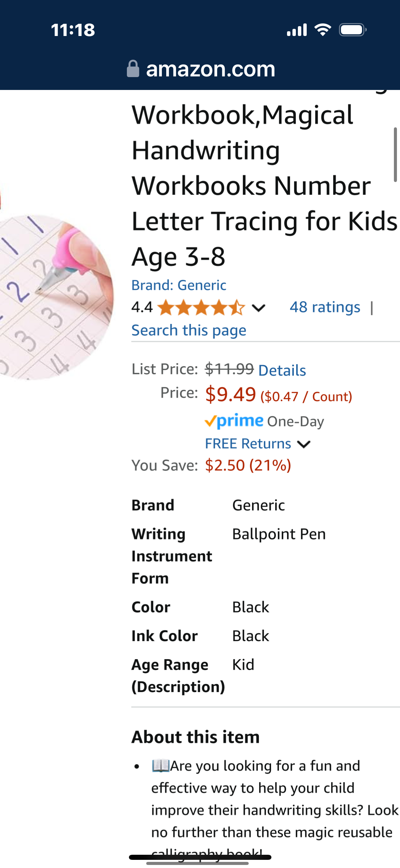
Task: Tap the $9.49 price text
Action: pyautogui.click(x=230, y=394)
